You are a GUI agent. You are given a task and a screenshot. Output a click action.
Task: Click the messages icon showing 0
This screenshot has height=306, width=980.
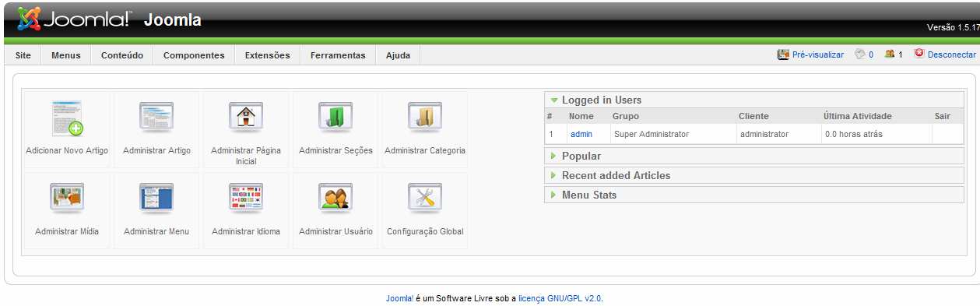pyautogui.click(x=859, y=55)
